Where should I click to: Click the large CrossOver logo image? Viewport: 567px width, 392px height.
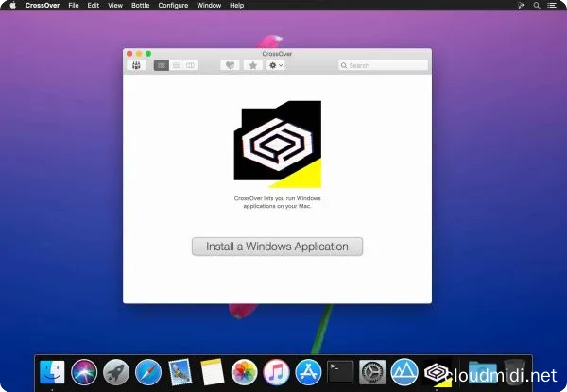point(278,145)
